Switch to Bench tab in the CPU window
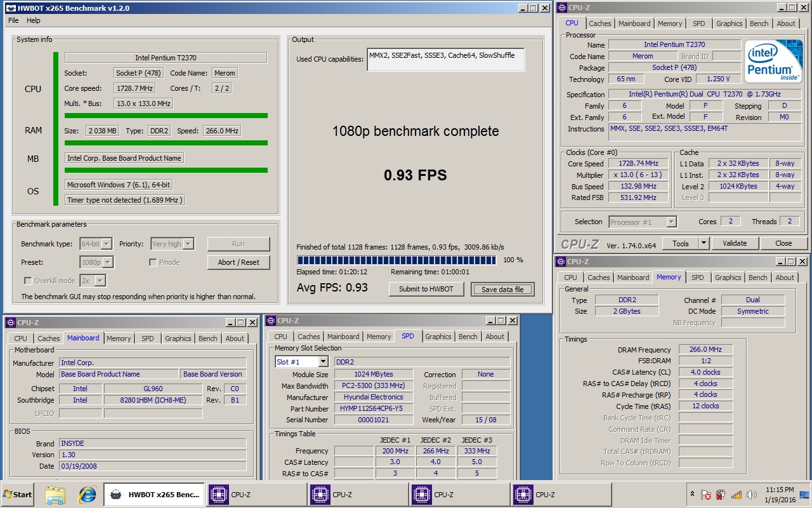This screenshot has width=812, height=508. pyautogui.click(x=759, y=23)
